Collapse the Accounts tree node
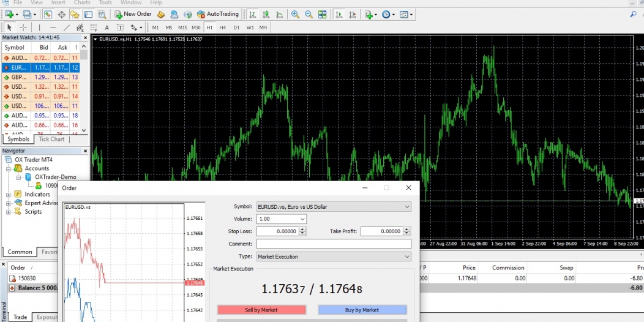This screenshot has width=644, height=322. pos(8,168)
